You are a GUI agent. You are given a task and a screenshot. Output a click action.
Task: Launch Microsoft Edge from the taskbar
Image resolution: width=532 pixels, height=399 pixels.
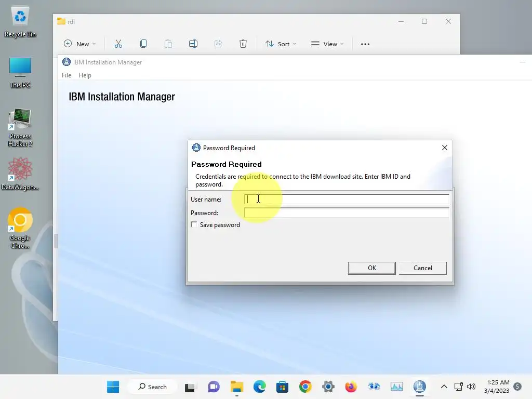260,387
